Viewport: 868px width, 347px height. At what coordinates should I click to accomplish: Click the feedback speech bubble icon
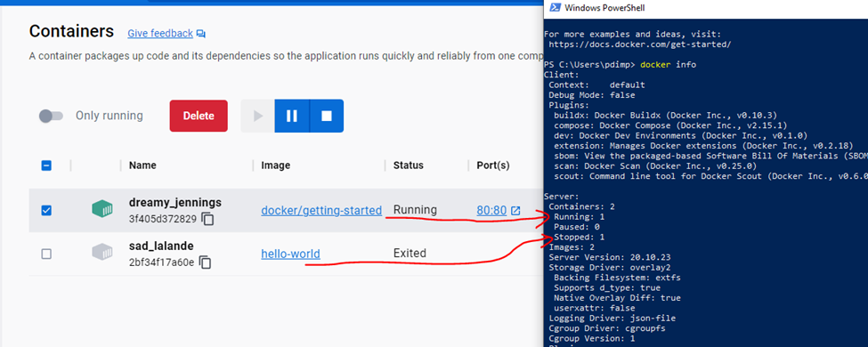pos(201,34)
